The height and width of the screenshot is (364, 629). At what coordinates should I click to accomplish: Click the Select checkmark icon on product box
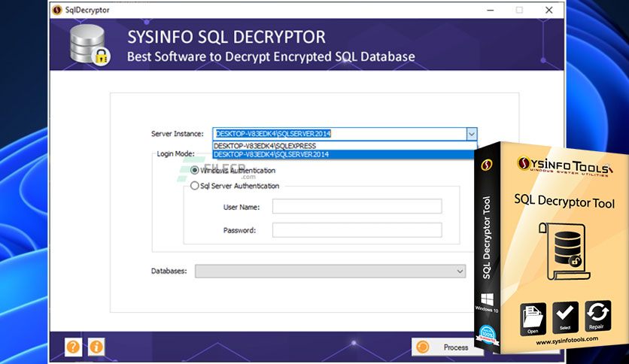click(x=565, y=317)
